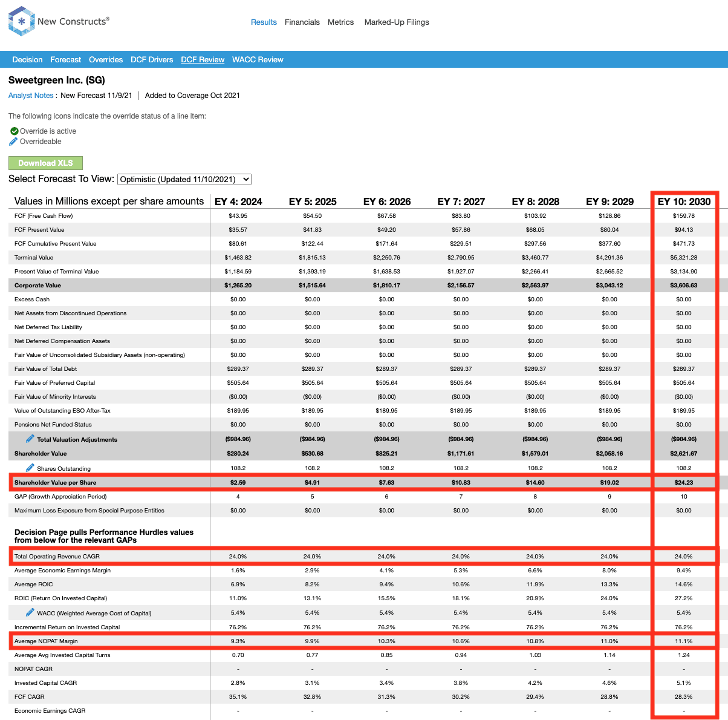Viewport: 728px width, 720px height.
Task: Click the 'FCF CAGR' row label
Action: coord(30,697)
